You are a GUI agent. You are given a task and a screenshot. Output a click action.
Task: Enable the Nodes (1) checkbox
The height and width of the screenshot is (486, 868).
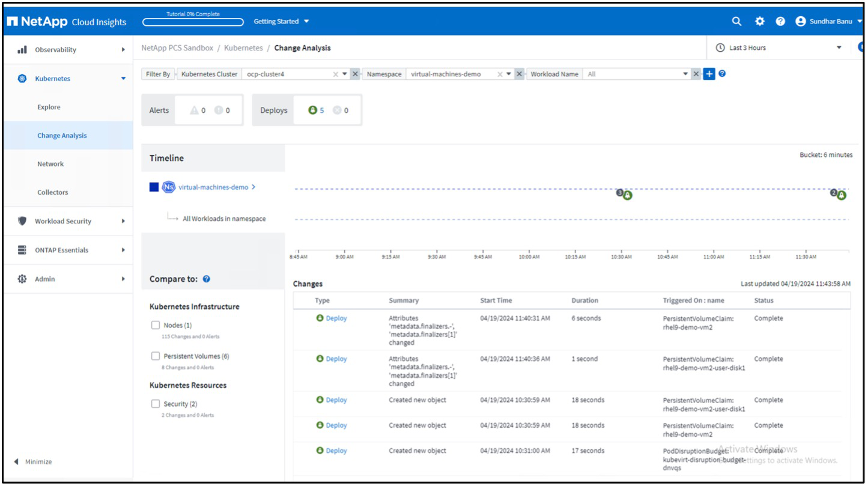tap(156, 325)
